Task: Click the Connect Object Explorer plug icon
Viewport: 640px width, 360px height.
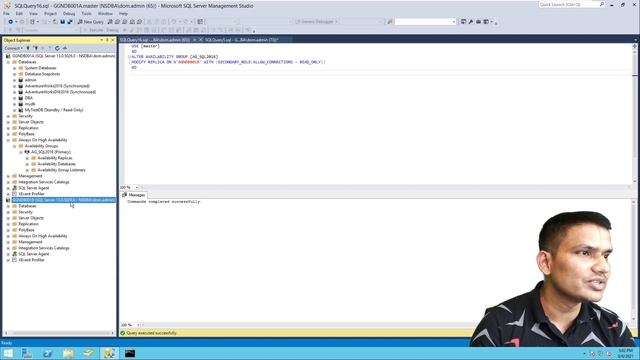Action: [x=28, y=48]
